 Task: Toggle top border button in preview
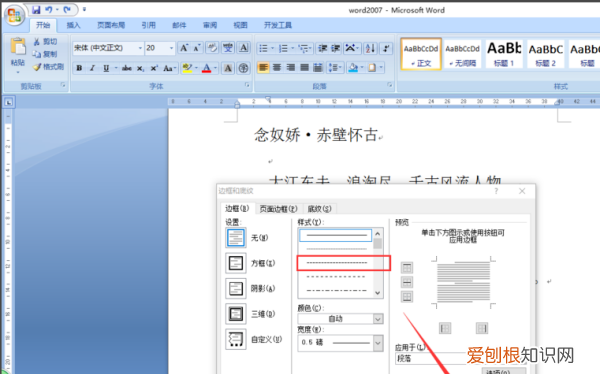point(407,268)
